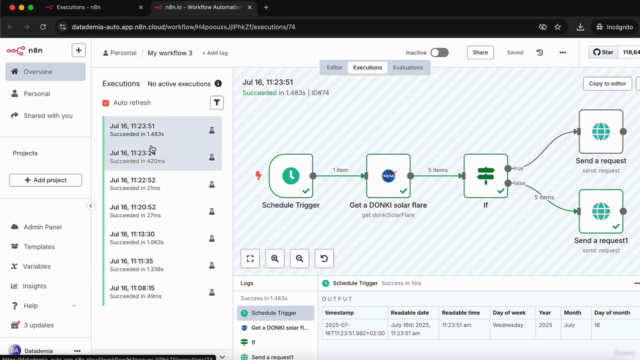Viewport: 640px width, 360px height.
Task: Select the Send a request1 globe node
Action: (601, 211)
